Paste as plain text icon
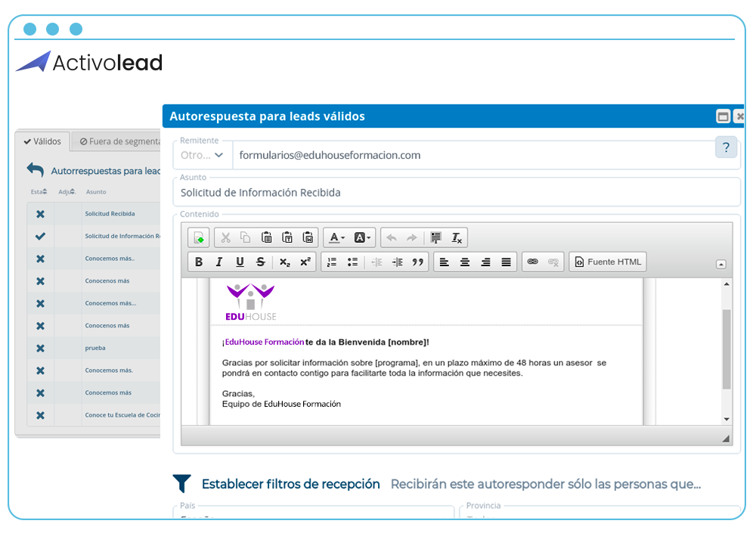 pyautogui.click(x=287, y=237)
